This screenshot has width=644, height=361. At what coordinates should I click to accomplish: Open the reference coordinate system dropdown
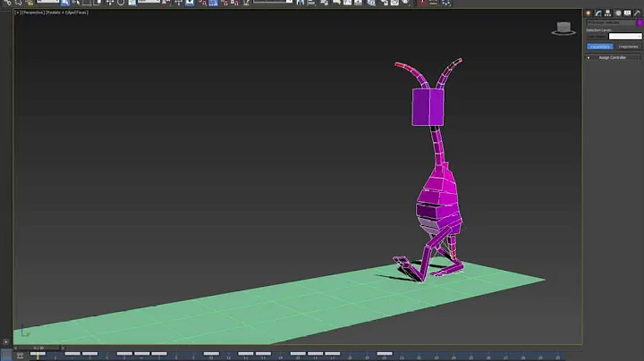148,2
